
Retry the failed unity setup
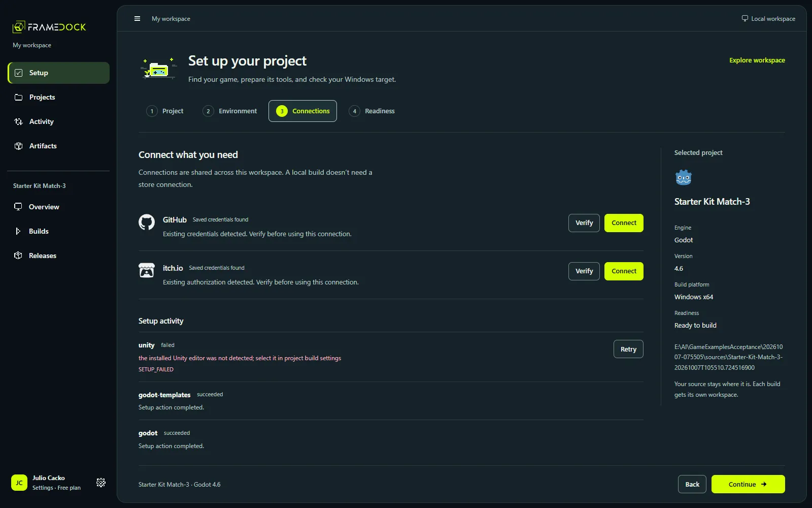[628, 349]
